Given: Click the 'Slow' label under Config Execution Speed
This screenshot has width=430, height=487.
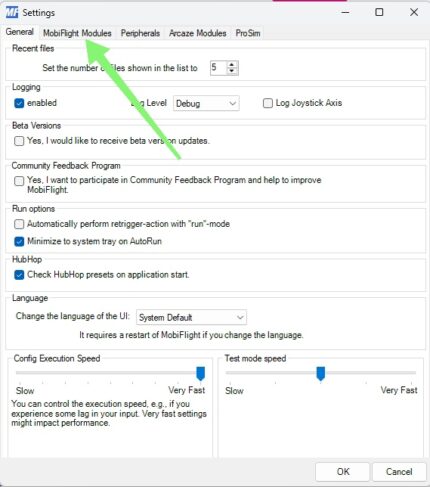Looking at the screenshot, I should [x=25, y=391].
